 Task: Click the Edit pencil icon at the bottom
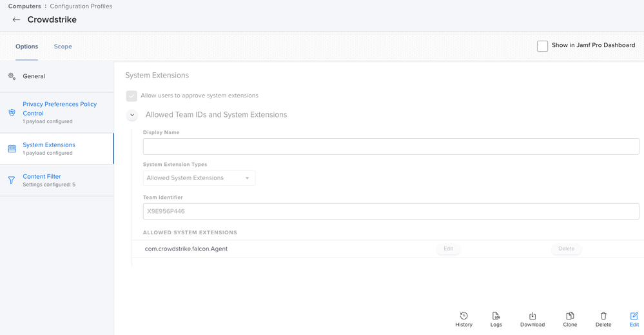click(634, 316)
